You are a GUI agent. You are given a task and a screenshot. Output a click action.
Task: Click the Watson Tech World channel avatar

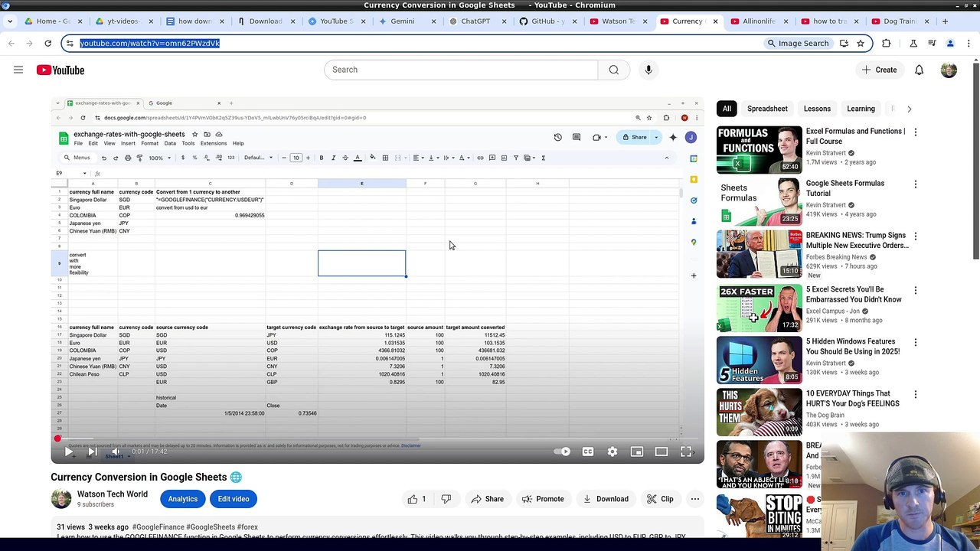[61, 499]
